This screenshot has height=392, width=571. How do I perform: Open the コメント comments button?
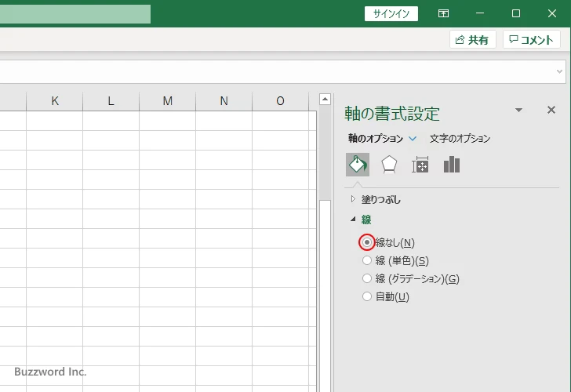coord(531,39)
